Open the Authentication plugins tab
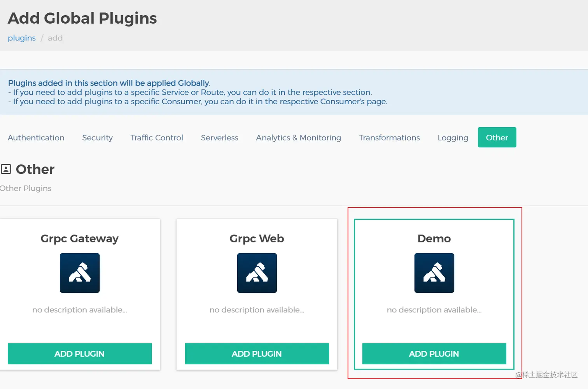The width and height of the screenshot is (588, 389). (36, 138)
